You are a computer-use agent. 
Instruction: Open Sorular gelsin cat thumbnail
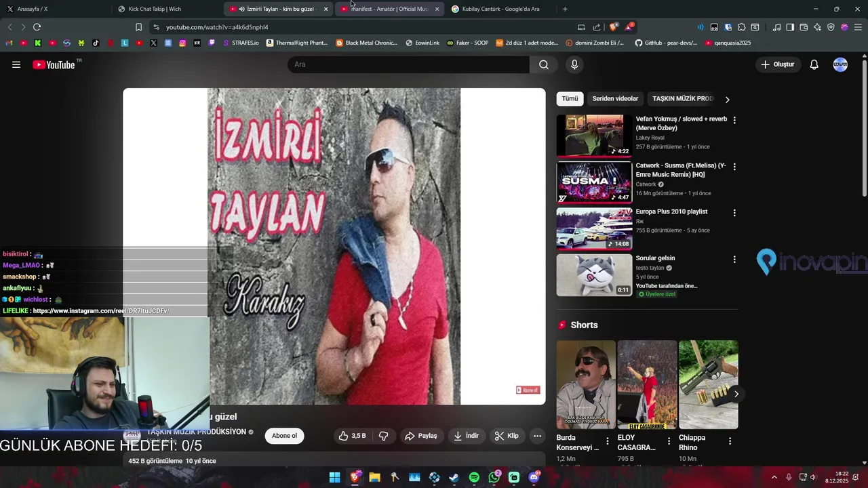[x=594, y=274]
